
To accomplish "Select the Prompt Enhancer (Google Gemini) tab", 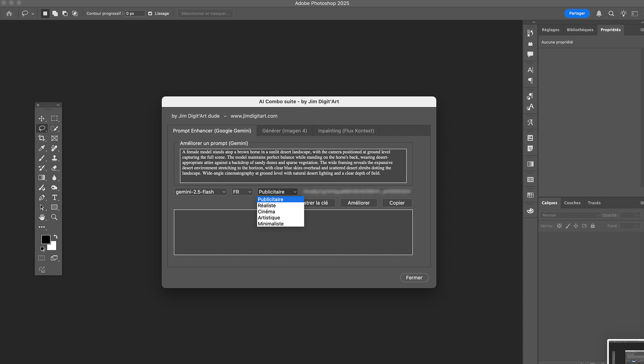I will (x=212, y=131).
